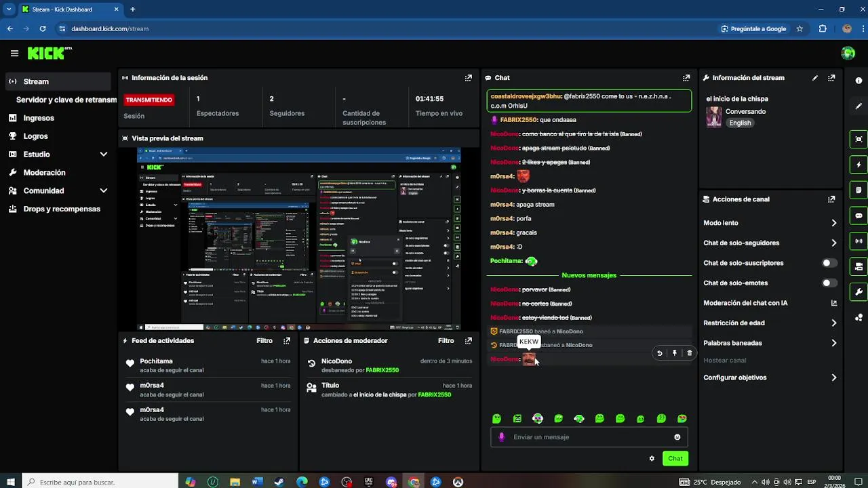The image size is (868, 488).
Task: Open the green user avatar menu
Action: pyautogui.click(x=848, y=53)
